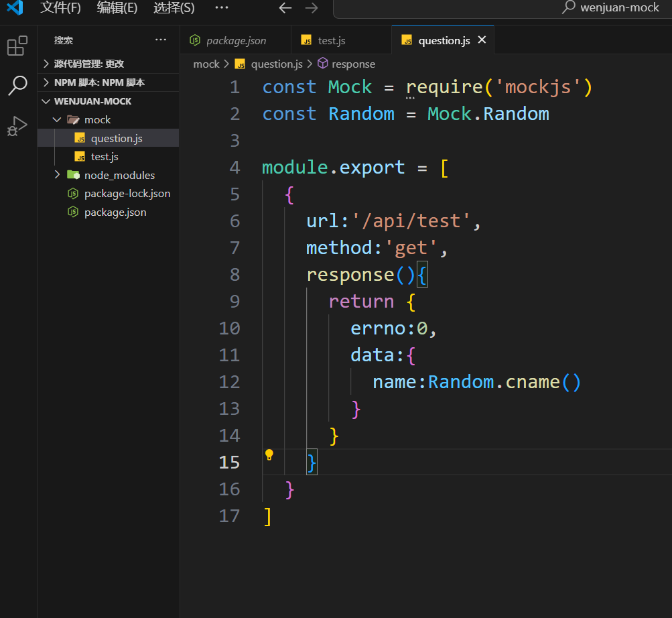Click the package-lock.json file icon
This screenshot has height=618, width=672.
(x=73, y=194)
